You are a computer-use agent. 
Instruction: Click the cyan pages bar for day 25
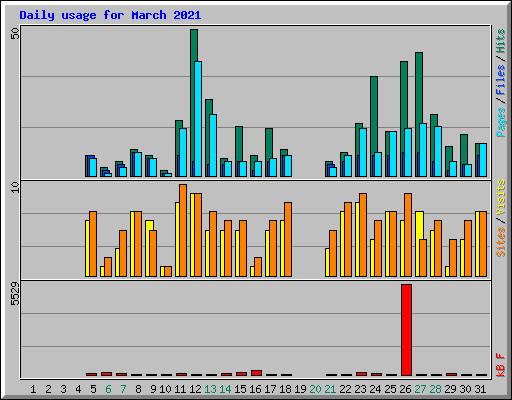(393, 154)
